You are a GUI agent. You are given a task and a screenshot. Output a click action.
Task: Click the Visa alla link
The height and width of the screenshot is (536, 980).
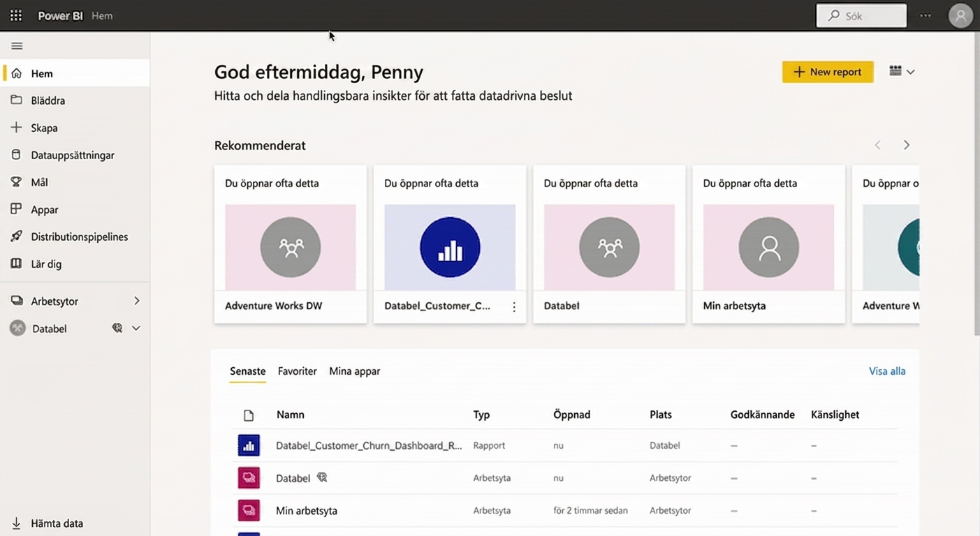pyautogui.click(x=887, y=371)
